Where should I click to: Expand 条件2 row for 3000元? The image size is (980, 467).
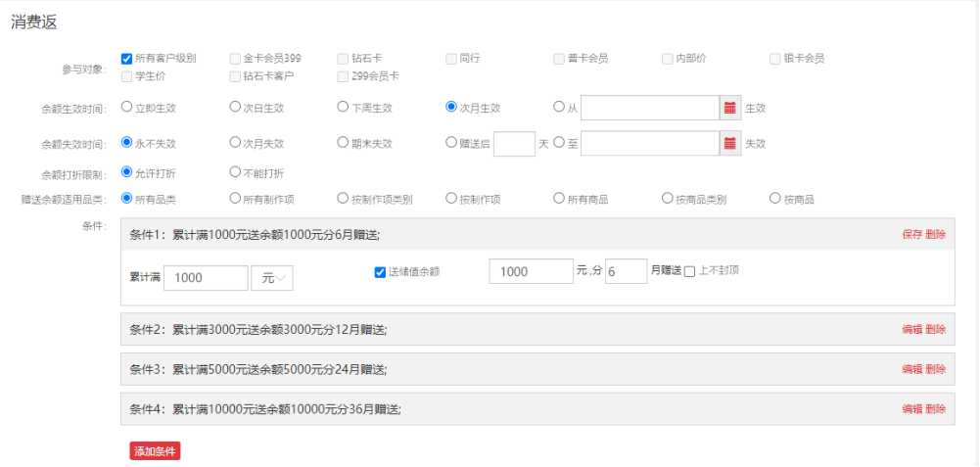click(x=537, y=329)
